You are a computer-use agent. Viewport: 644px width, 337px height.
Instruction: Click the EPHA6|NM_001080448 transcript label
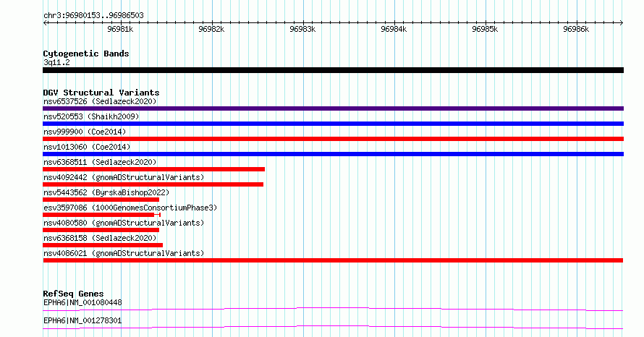82,302
